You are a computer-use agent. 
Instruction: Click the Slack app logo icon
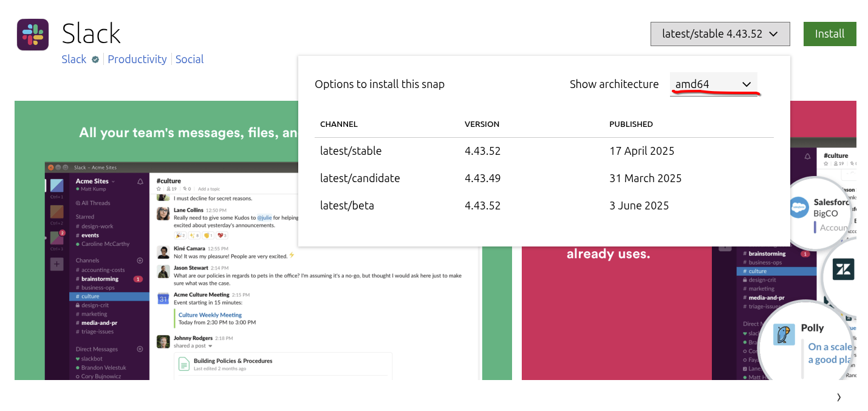tap(33, 34)
